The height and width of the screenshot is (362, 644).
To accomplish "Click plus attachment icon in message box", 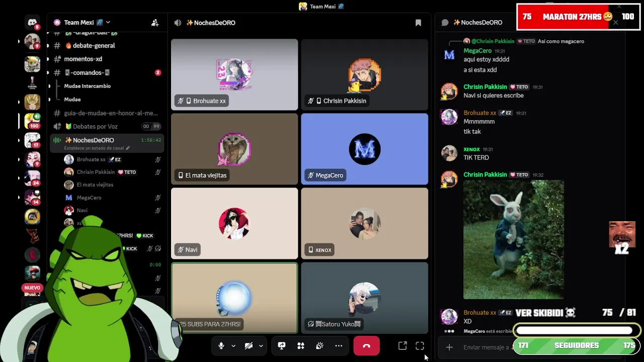I will pyautogui.click(x=449, y=347).
